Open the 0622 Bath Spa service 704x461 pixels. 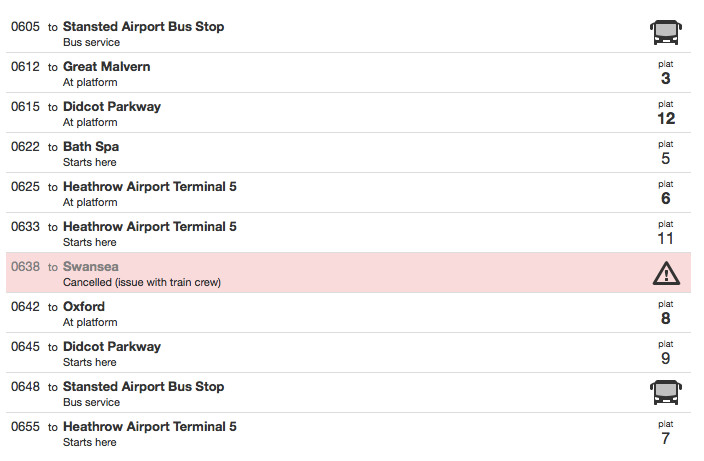click(91, 147)
